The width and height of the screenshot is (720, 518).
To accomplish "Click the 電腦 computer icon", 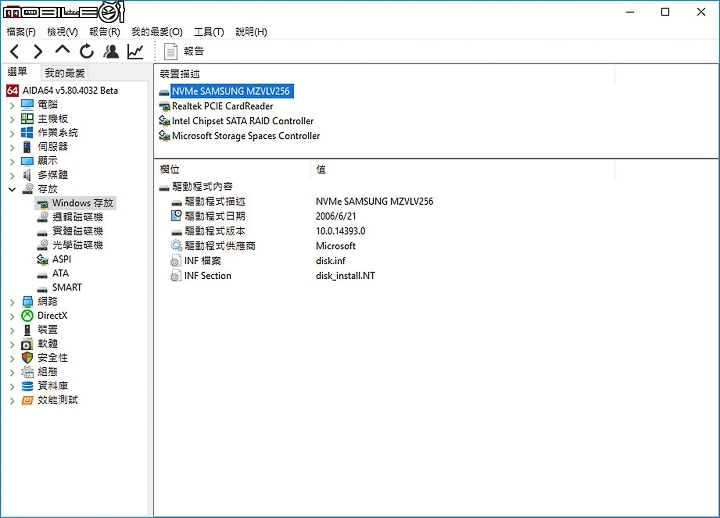I will coord(28,105).
